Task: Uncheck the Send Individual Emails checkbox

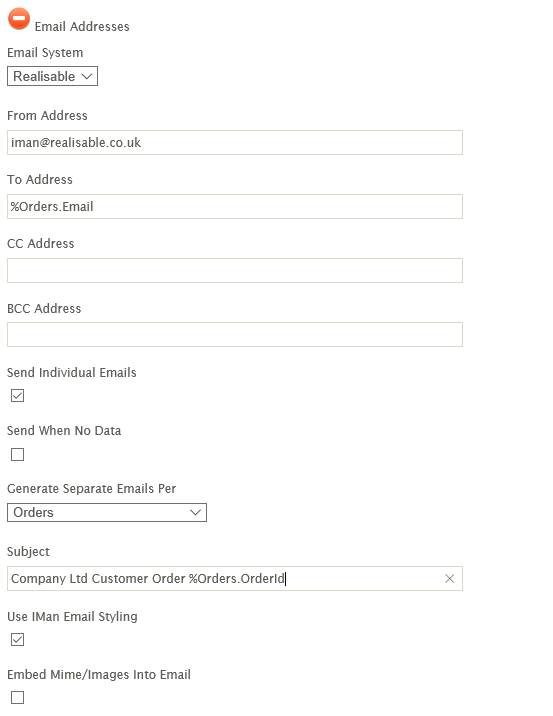Action: point(17,395)
